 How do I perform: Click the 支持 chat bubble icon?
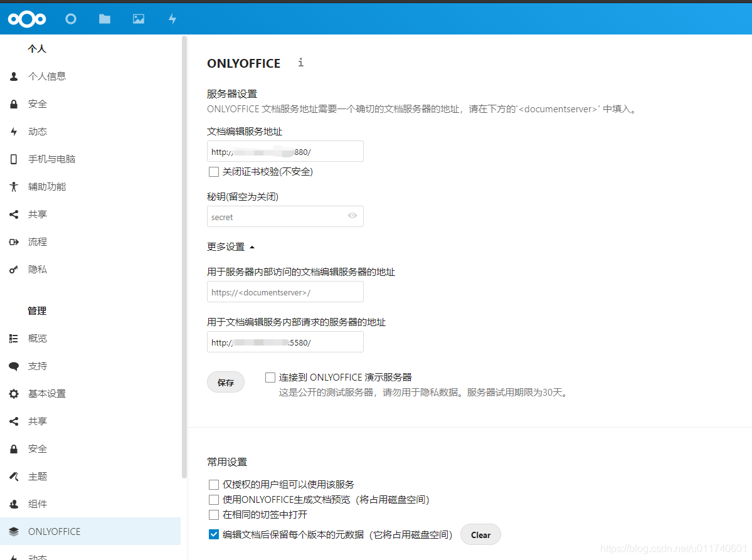click(x=14, y=366)
